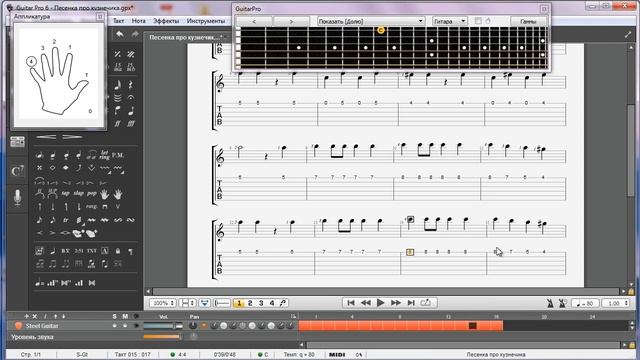Click the dark bar marker in the track timeline
This screenshot has width=640, height=360.
(x=473, y=326)
